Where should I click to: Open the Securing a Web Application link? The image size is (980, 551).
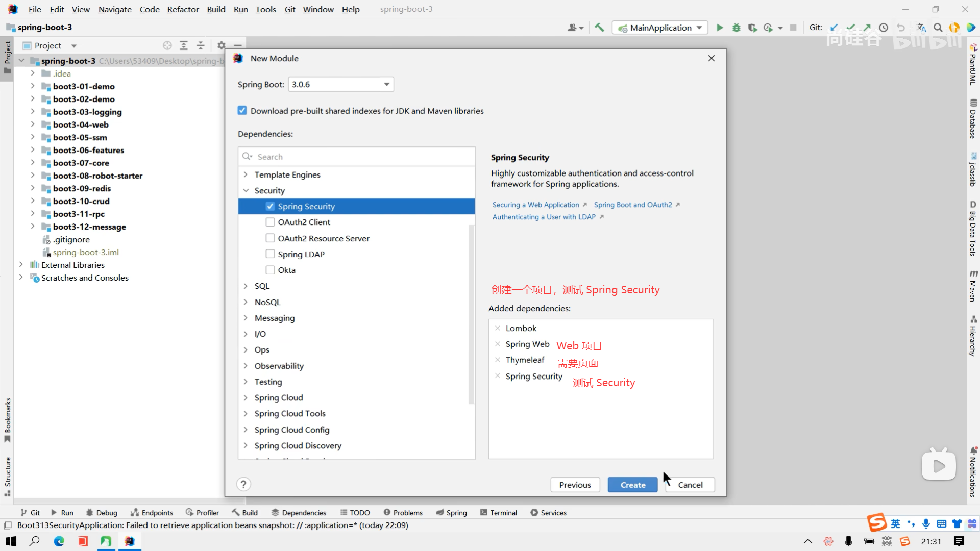(x=535, y=205)
